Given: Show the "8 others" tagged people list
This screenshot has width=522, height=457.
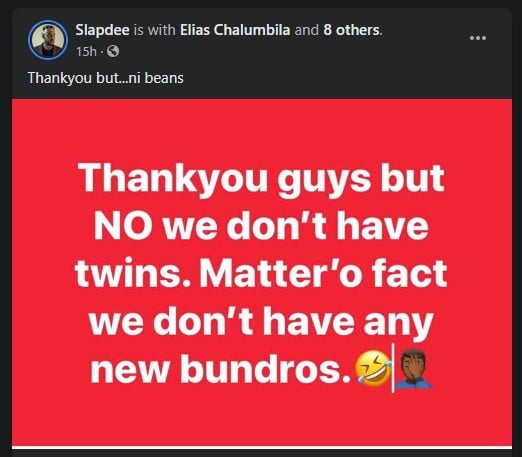Looking at the screenshot, I should pyautogui.click(x=352, y=30).
